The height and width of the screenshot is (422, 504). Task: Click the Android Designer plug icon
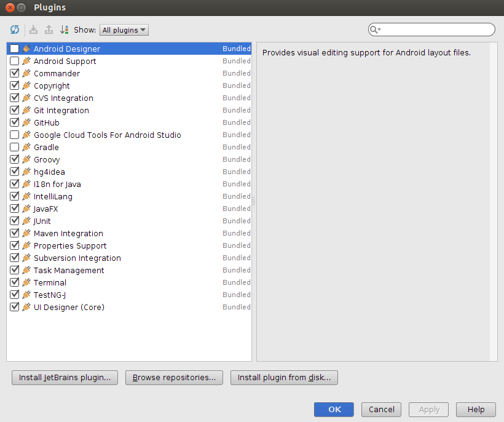coord(26,49)
